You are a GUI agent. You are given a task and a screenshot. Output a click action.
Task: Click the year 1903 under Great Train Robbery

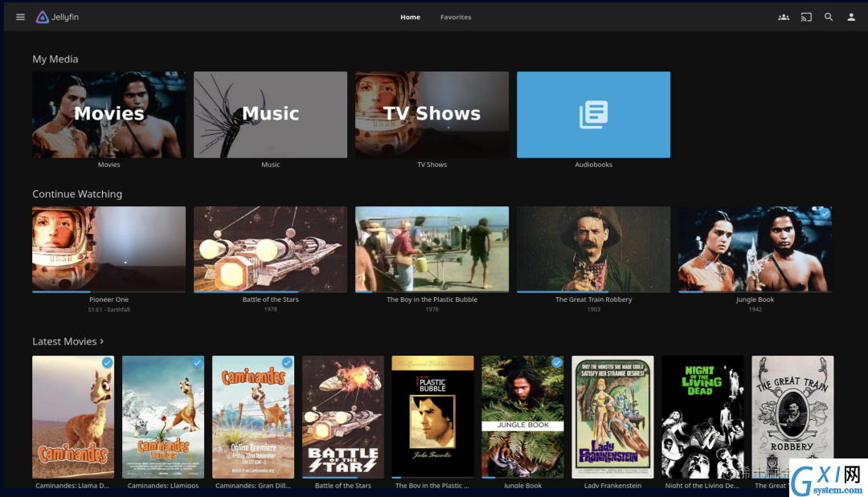point(593,310)
